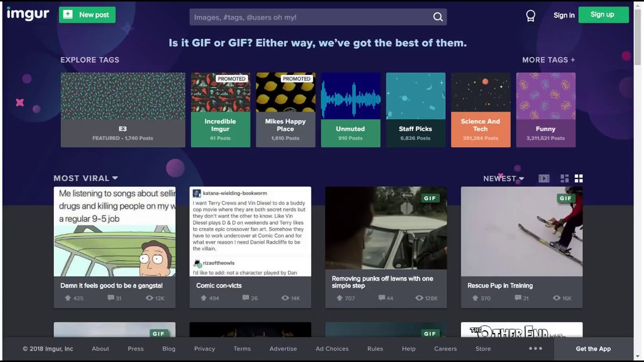
Task: Upvote the Comic con-victs post
Action: pyautogui.click(x=204, y=298)
